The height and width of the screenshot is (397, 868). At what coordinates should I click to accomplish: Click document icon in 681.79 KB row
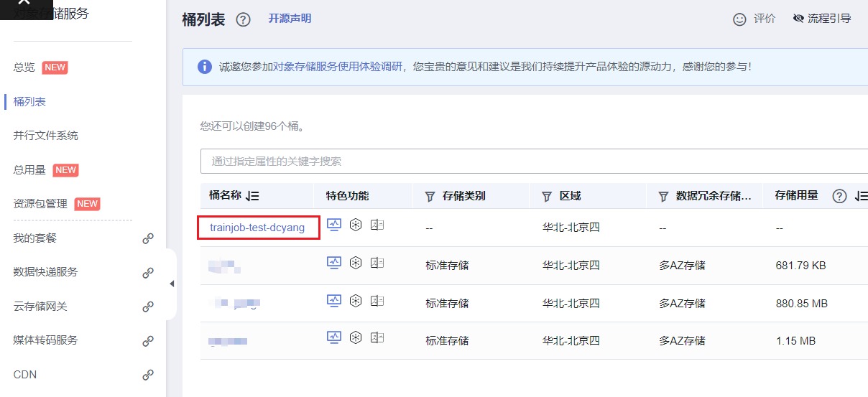(377, 263)
